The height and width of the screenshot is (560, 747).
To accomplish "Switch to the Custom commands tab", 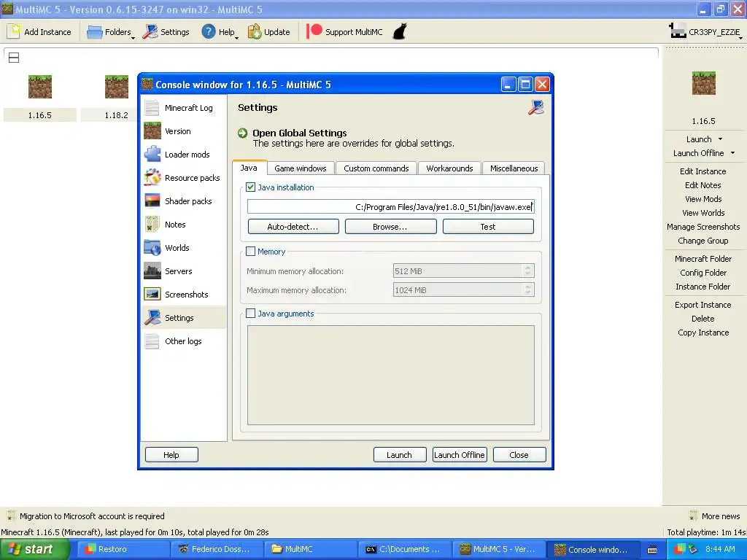I will pos(376,168).
